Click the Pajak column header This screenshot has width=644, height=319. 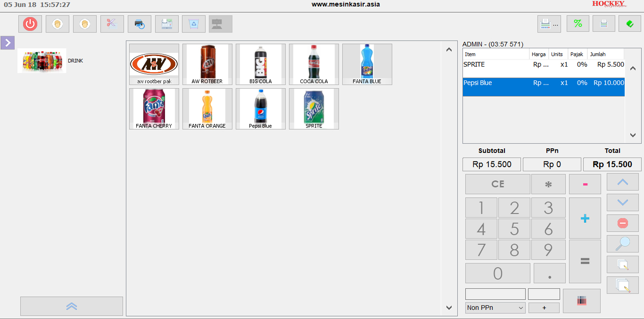pos(578,54)
